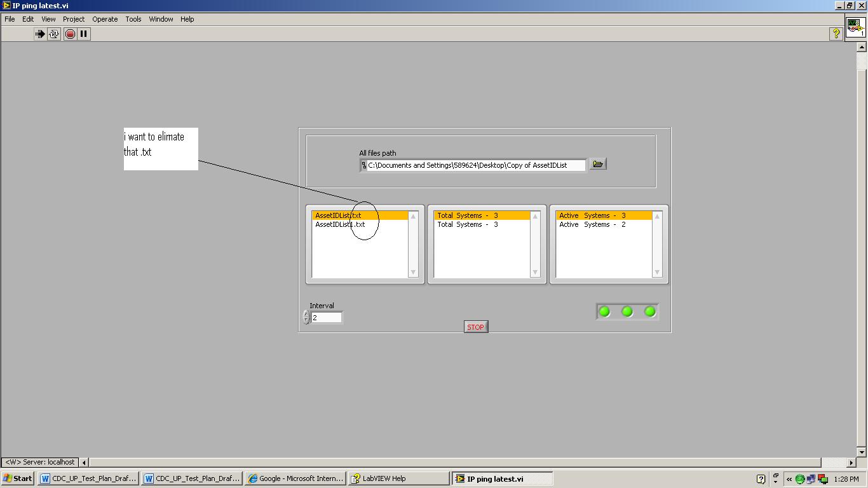Click the 'i want to elimate' note

(x=161, y=149)
